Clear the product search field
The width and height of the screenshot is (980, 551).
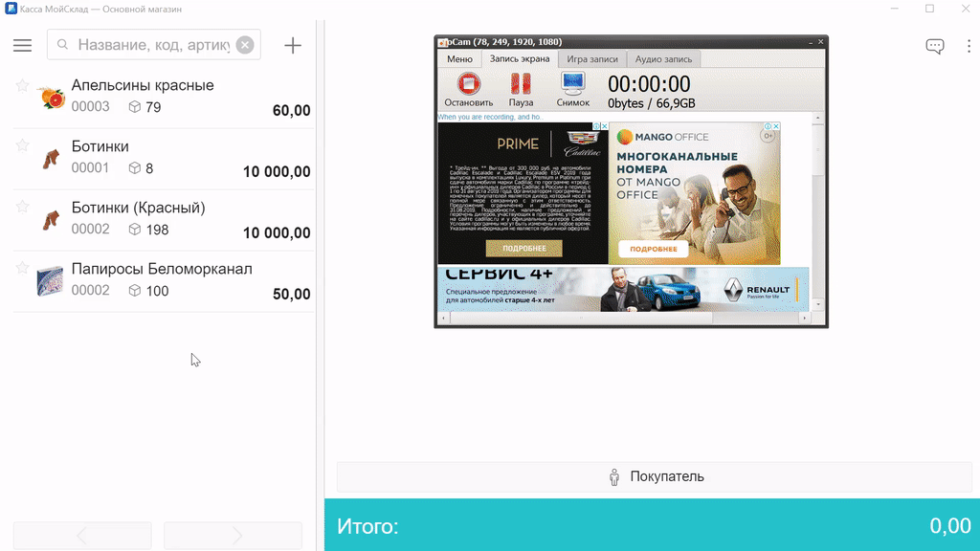pyautogui.click(x=245, y=45)
